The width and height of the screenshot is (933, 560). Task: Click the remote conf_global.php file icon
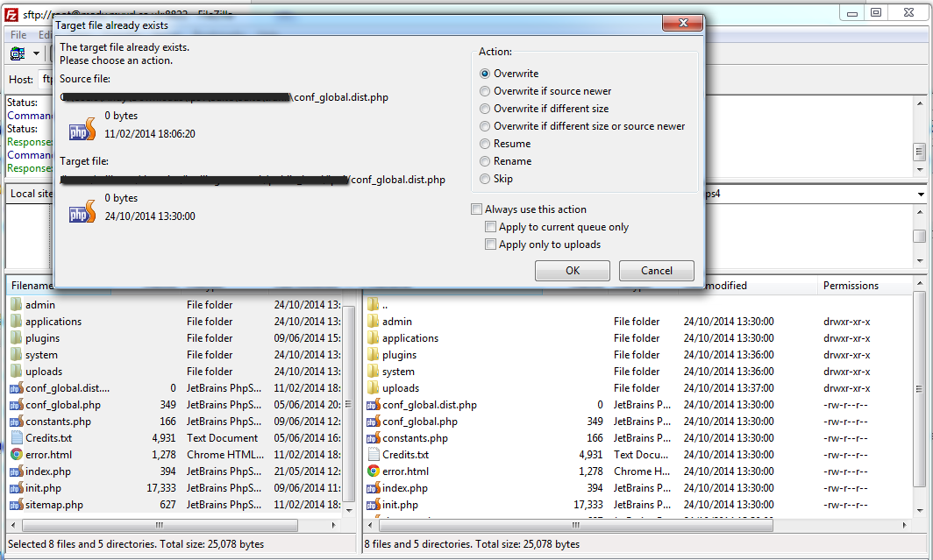(x=374, y=422)
